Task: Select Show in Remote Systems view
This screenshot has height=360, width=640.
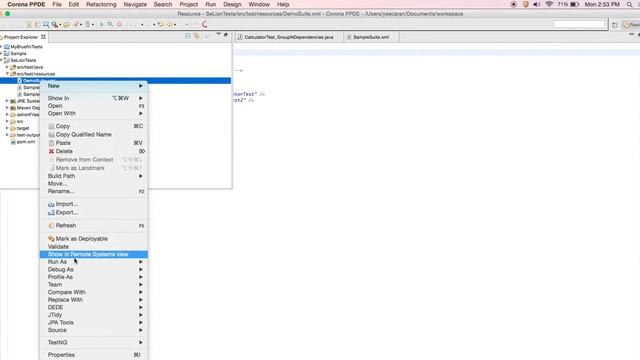Action: tap(94, 254)
